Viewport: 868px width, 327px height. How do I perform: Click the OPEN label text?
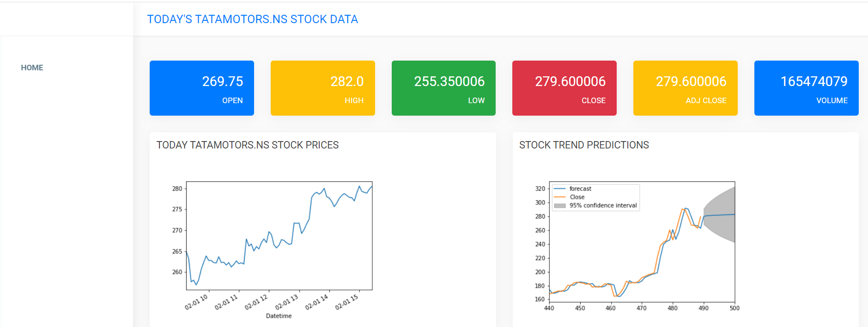click(232, 100)
